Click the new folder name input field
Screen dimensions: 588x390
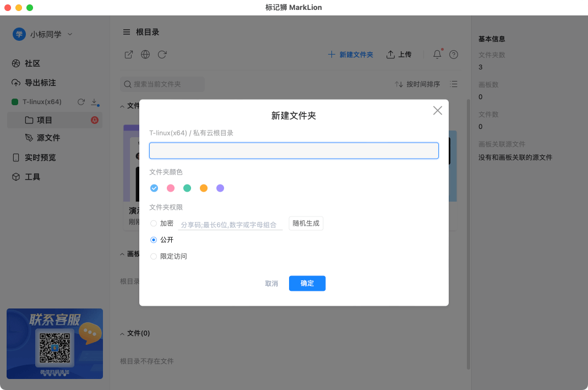point(294,150)
